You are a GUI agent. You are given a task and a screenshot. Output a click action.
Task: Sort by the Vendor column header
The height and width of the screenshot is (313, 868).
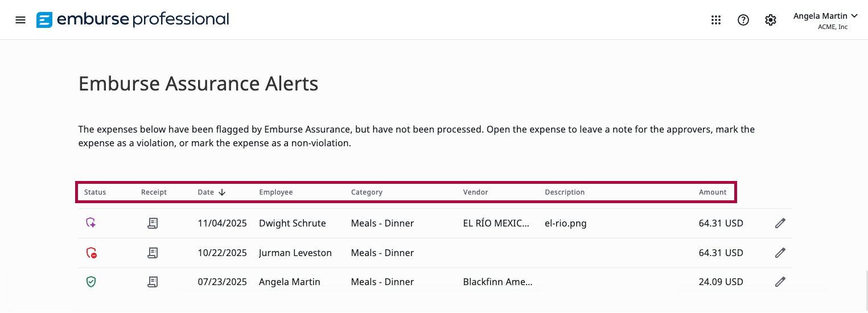tap(475, 192)
